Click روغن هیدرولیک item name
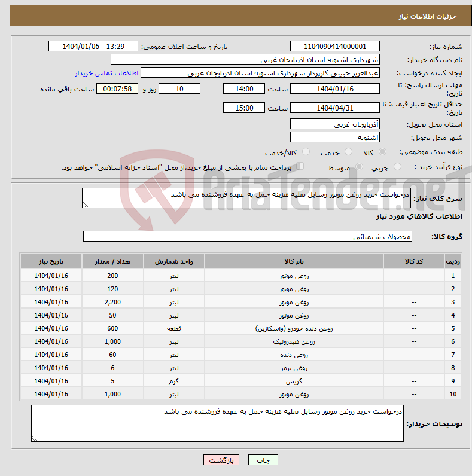The height and width of the screenshot is (476, 472). (294, 341)
